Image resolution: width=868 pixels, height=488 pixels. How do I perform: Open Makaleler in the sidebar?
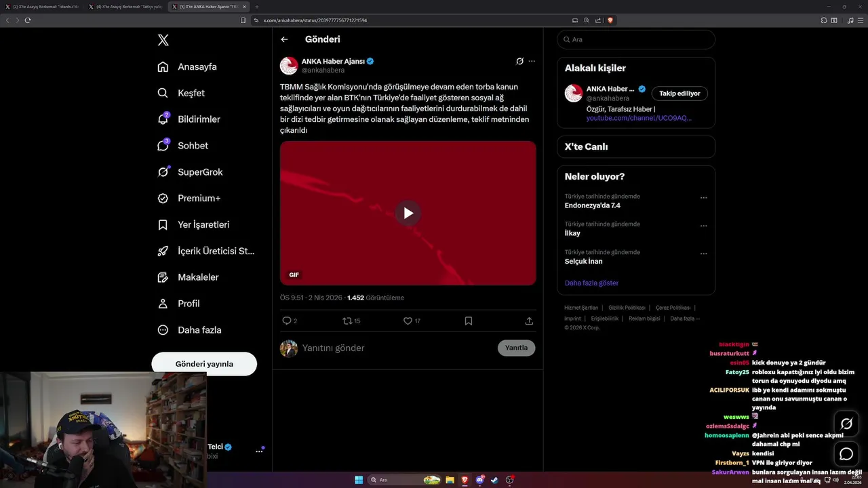pos(188,277)
